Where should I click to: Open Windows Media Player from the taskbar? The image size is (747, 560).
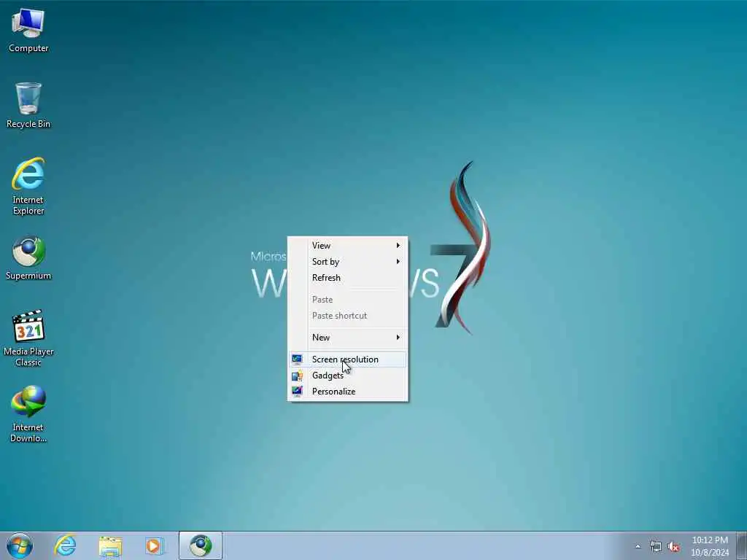pyautogui.click(x=154, y=545)
